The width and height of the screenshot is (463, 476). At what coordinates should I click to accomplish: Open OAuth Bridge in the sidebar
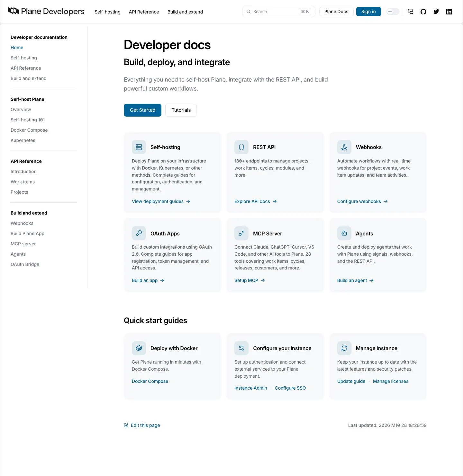click(25, 264)
